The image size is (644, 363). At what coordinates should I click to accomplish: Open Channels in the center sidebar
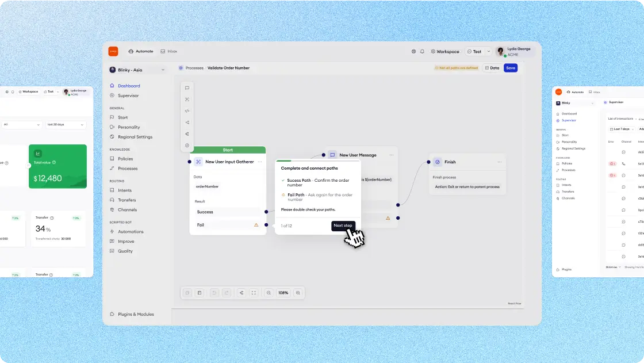point(123,209)
